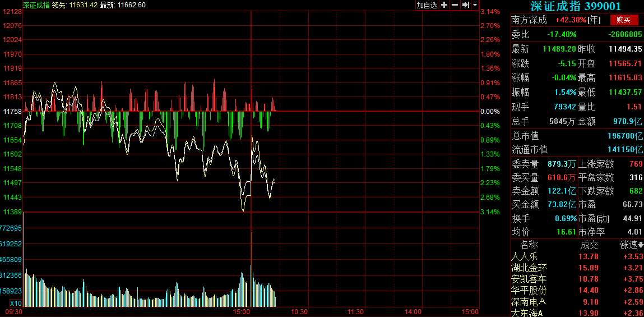644x317 pixels.
Task: Select stock 湖北金环 in the list
Action: click(529, 268)
